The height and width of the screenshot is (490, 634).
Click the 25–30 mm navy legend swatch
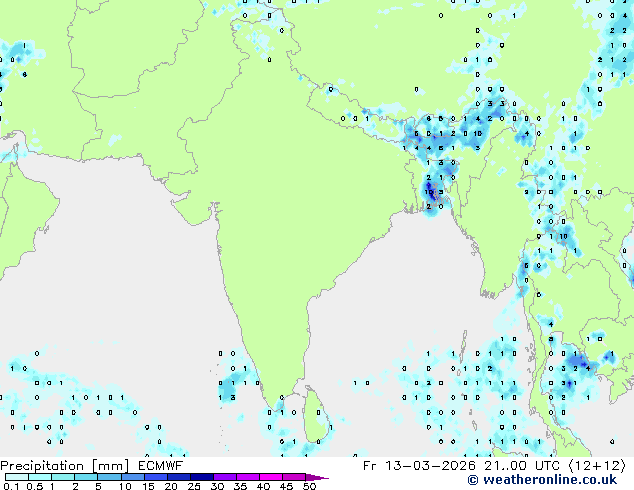(201, 477)
